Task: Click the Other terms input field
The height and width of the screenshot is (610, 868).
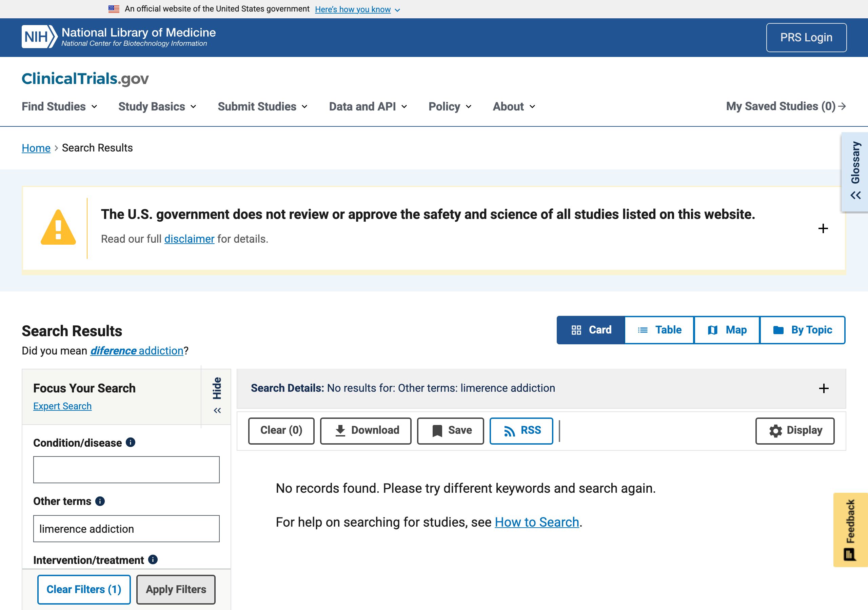Action: tap(126, 528)
